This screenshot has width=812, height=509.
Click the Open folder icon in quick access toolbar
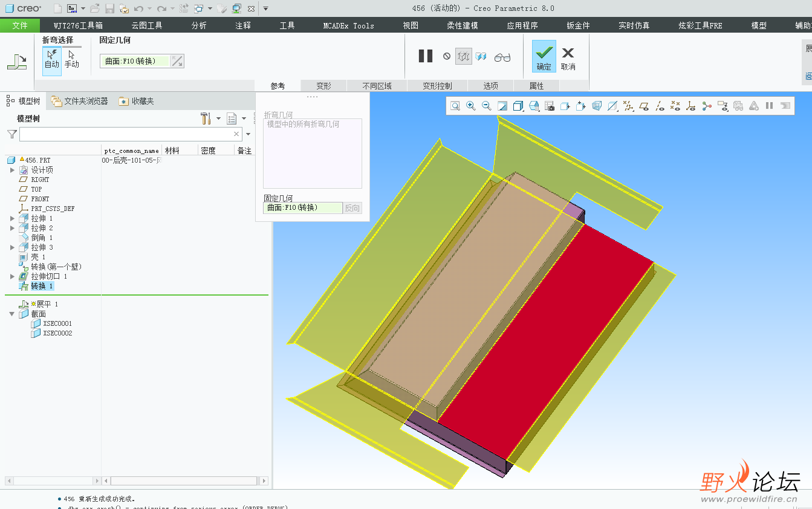coord(95,8)
